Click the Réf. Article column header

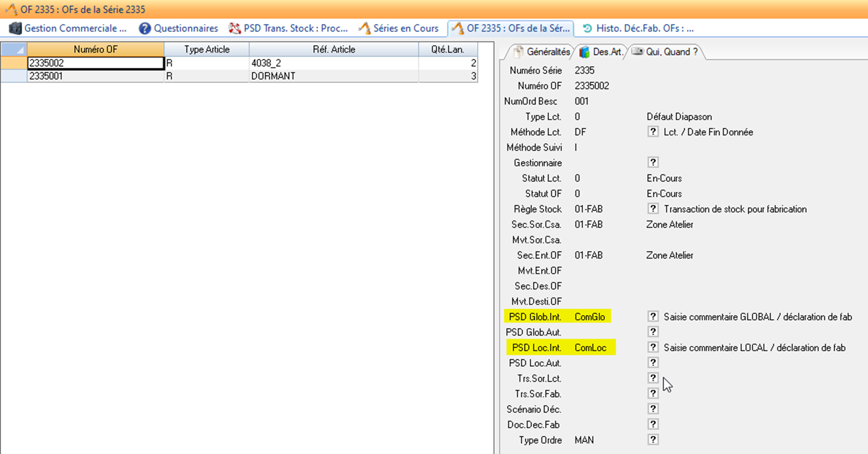click(x=334, y=49)
